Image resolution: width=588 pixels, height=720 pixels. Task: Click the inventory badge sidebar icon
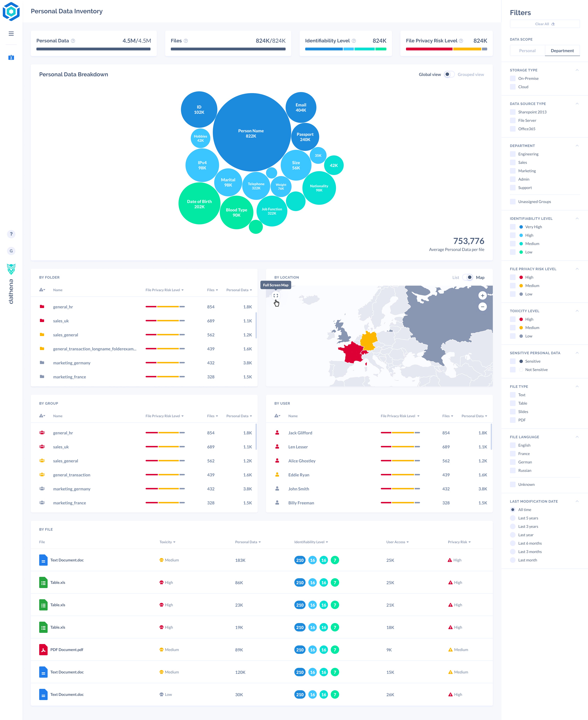(11, 58)
